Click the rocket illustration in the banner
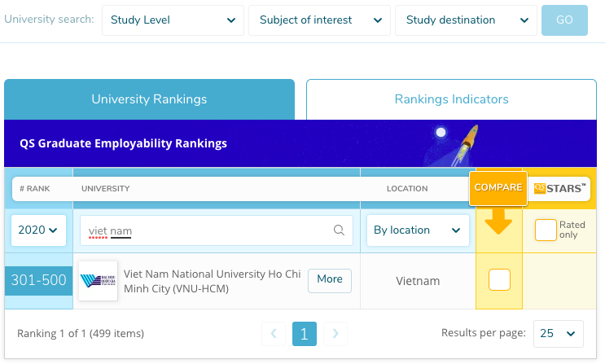This screenshot has width=605, height=364. coord(467,144)
